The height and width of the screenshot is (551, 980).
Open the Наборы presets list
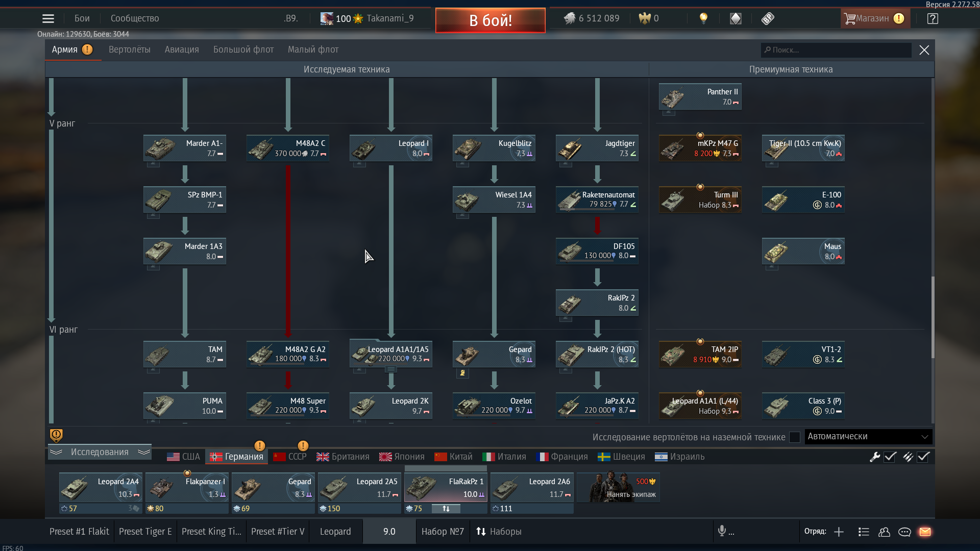499,532
